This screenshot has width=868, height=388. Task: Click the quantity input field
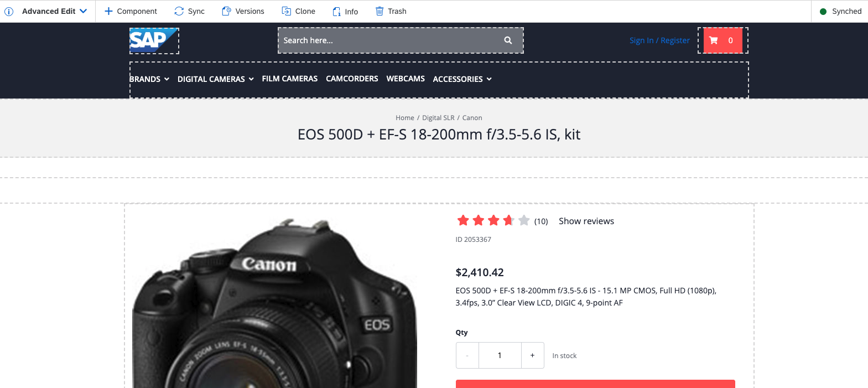pos(500,355)
